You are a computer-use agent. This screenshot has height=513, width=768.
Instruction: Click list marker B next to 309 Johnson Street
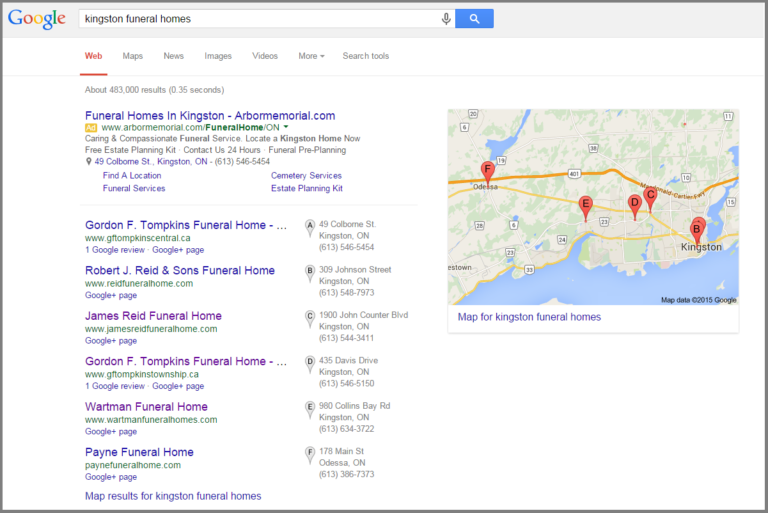[310, 273]
